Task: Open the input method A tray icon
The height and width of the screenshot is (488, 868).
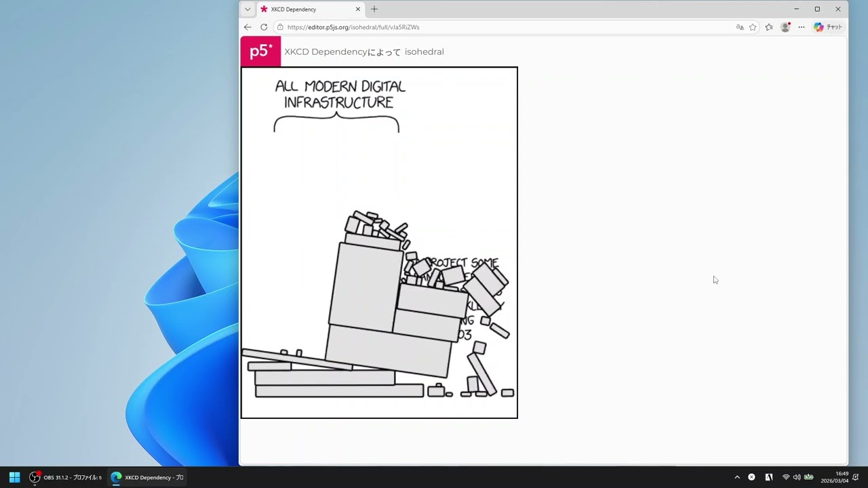Action: [x=769, y=477]
